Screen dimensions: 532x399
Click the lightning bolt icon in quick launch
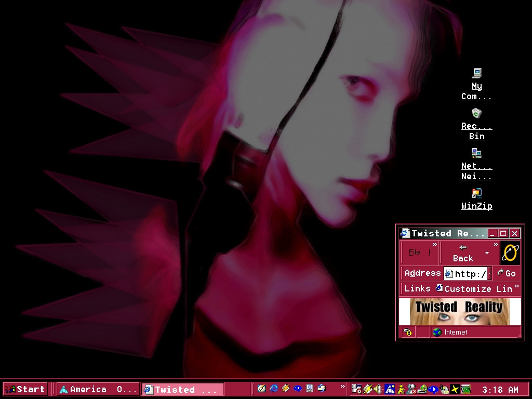[x=286, y=388]
